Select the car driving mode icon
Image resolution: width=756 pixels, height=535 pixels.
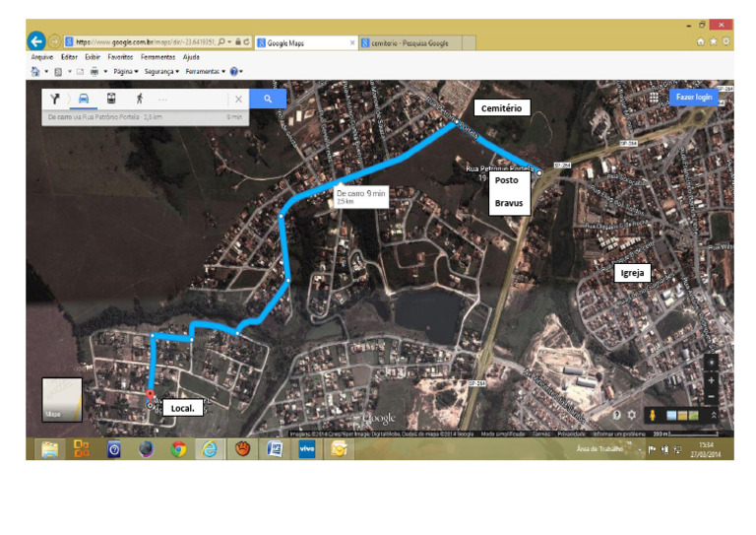click(x=84, y=99)
